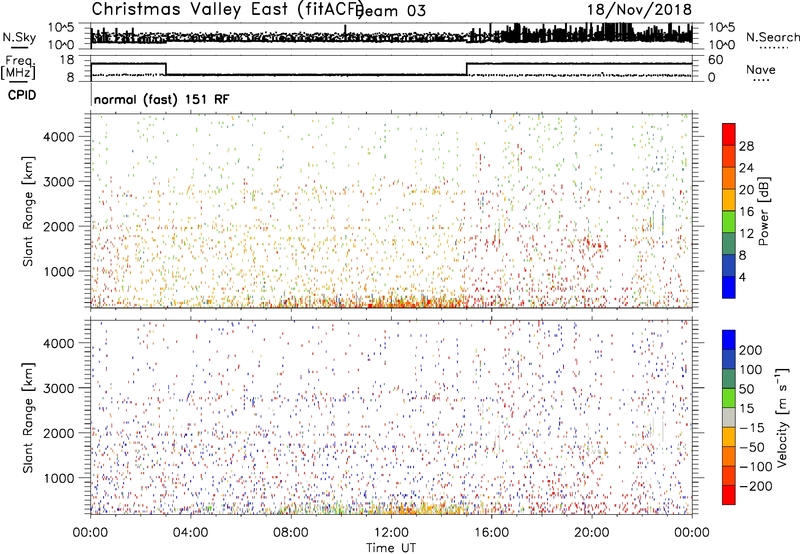Click the Slant Range label of velocity panel

(x=28, y=417)
